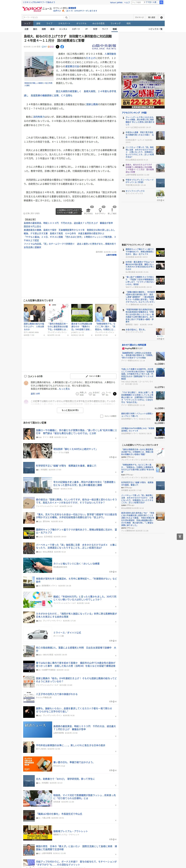The width and height of the screenshot is (186, 868).
Task: Open トピックス一覧 link
Action: tap(155, 29)
